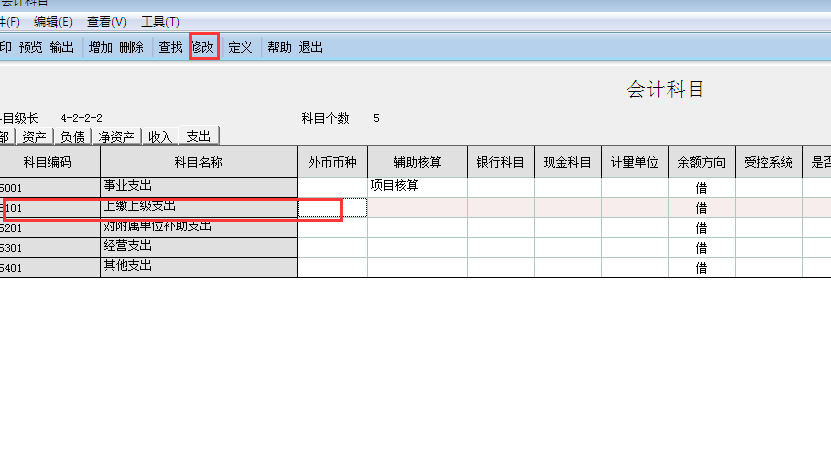831x466 pixels.
Task: Switch to the 收入 tab
Action: pyautogui.click(x=159, y=137)
